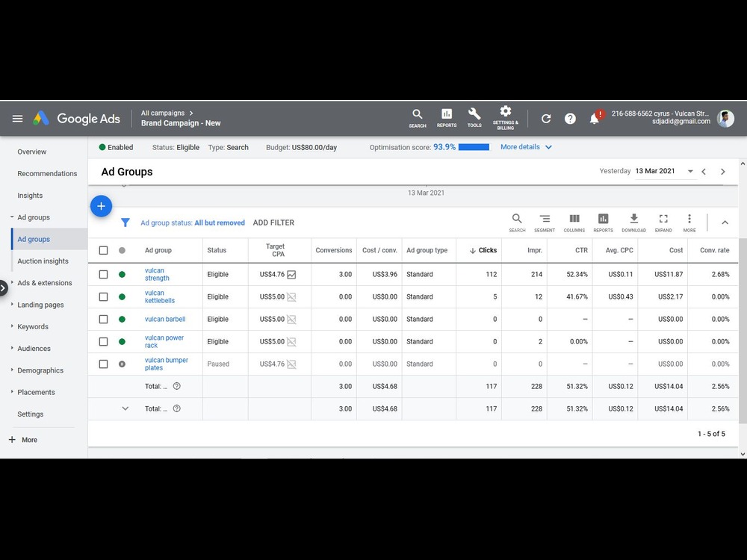Image resolution: width=747 pixels, height=560 pixels.
Task: Sort by the Clicks column header
Action: pos(483,250)
